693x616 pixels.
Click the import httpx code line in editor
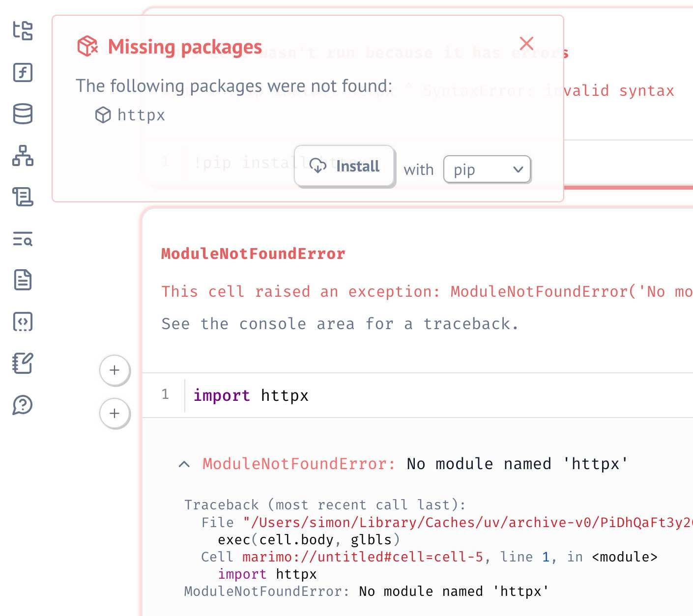[x=251, y=395]
